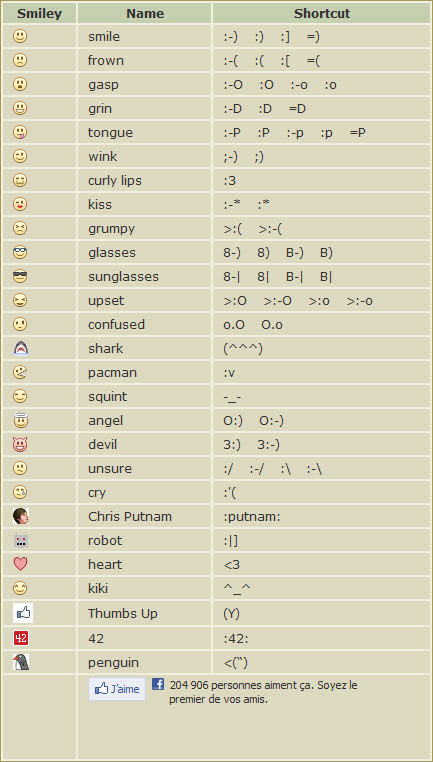Click the Shortcut column header
Image resolution: width=433 pixels, height=762 pixels.
click(x=322, y=14)
